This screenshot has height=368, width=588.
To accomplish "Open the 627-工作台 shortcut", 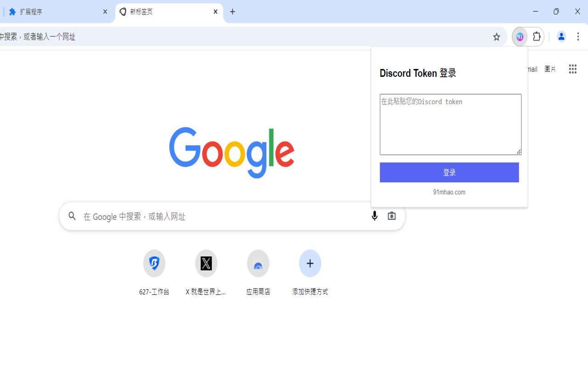I will (154, 272).
